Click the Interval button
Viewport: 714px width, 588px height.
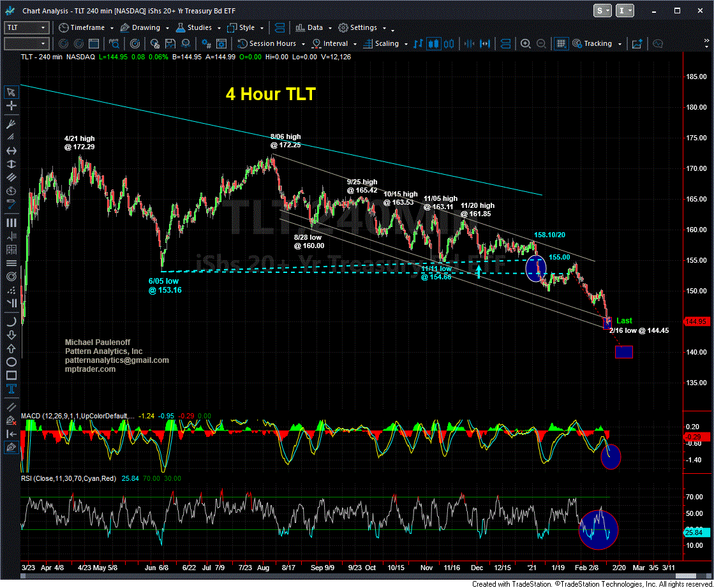tap(331, 44)
